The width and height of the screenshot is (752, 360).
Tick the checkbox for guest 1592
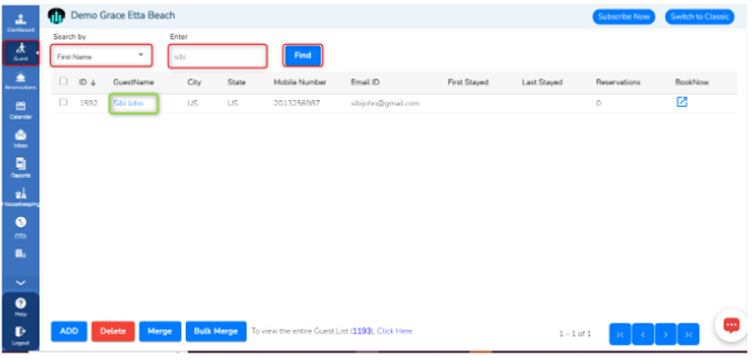(x=63, y=102)
